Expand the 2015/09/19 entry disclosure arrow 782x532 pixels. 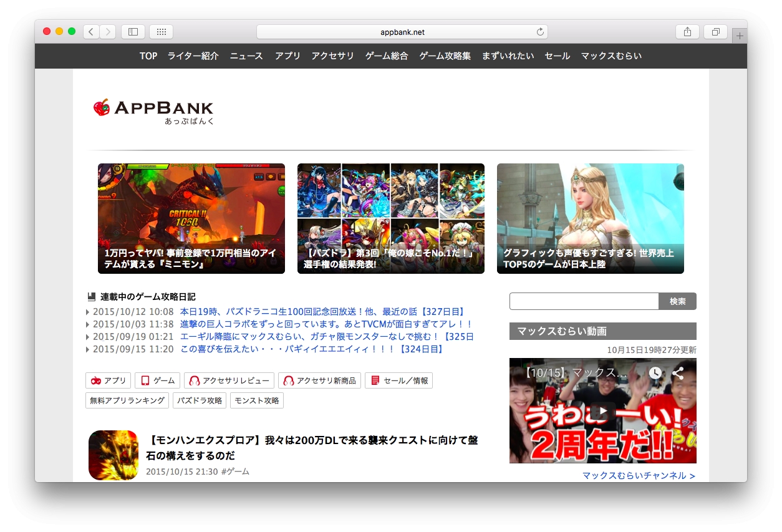87,336
